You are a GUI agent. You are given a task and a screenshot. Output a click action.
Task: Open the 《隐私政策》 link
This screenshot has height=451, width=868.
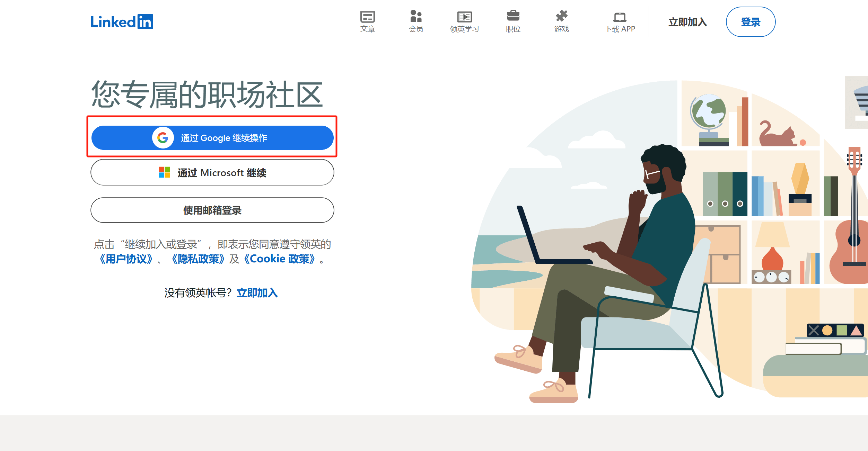click(x=198, y=259)
